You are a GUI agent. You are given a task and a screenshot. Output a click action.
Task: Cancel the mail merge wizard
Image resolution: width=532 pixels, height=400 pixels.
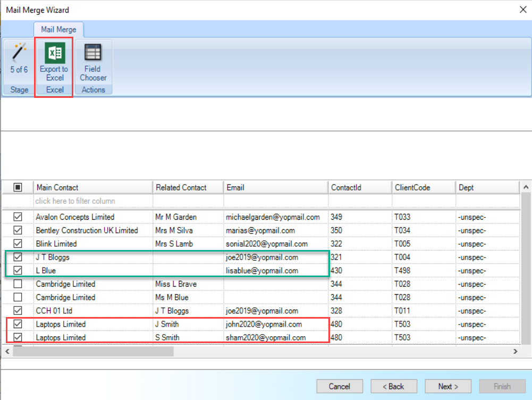coord(339,386)
